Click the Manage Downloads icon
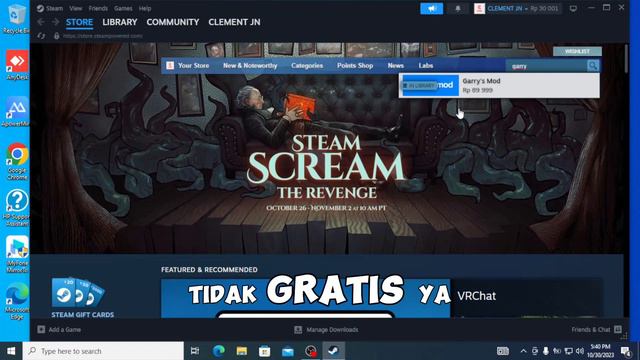This screenshot has width=640, height=360. tap(298, 329)
